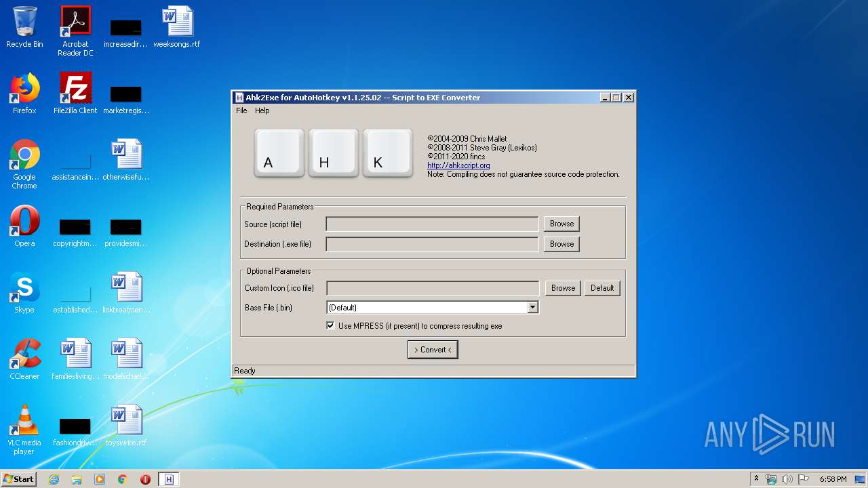Image resolution: width=868 pixels, height=488 pixels.
Task: Launch Windows Media Player from taskbar
Action: (100, 479)
